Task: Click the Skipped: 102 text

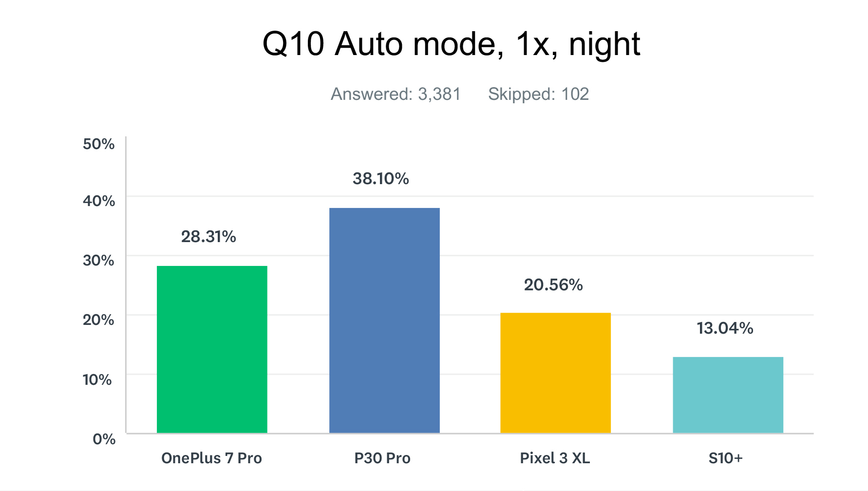Action: 538,94
